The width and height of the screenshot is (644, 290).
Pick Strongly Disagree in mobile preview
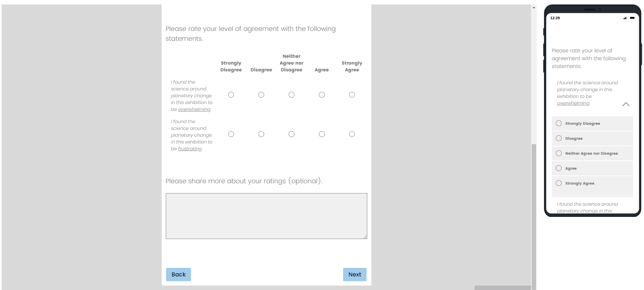[559, 123]
